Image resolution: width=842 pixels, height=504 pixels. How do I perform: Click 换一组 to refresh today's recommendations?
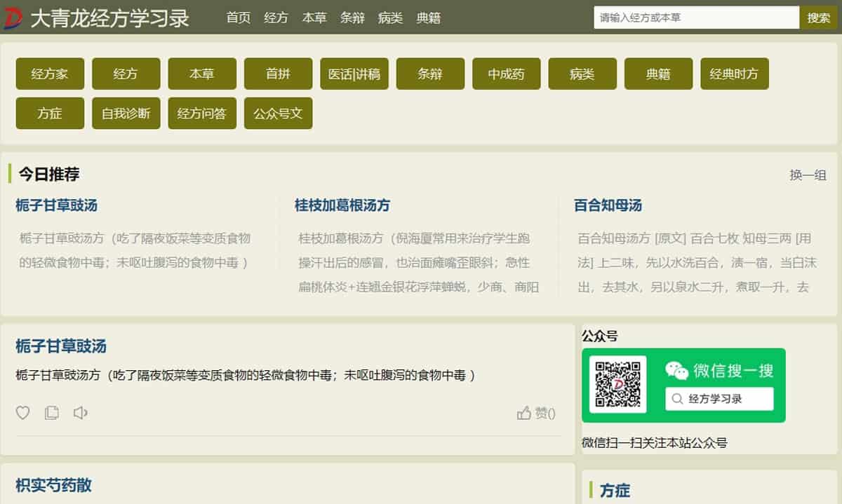point(808,176)
